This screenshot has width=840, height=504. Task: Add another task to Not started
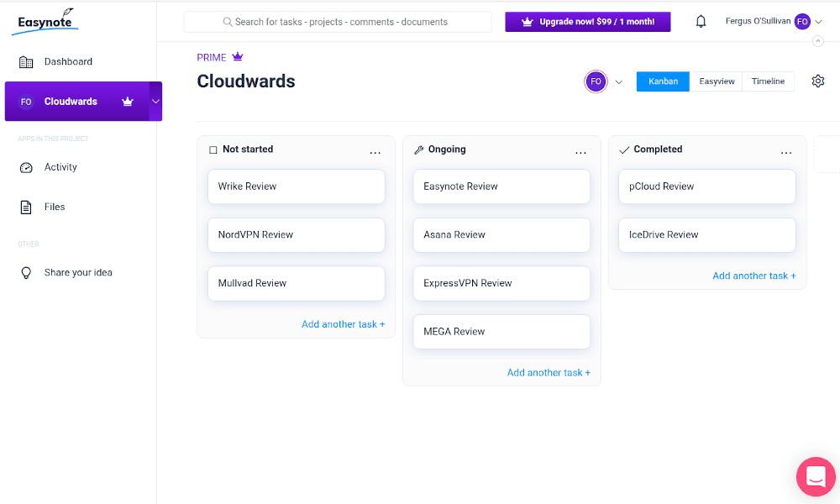[343, 324]
